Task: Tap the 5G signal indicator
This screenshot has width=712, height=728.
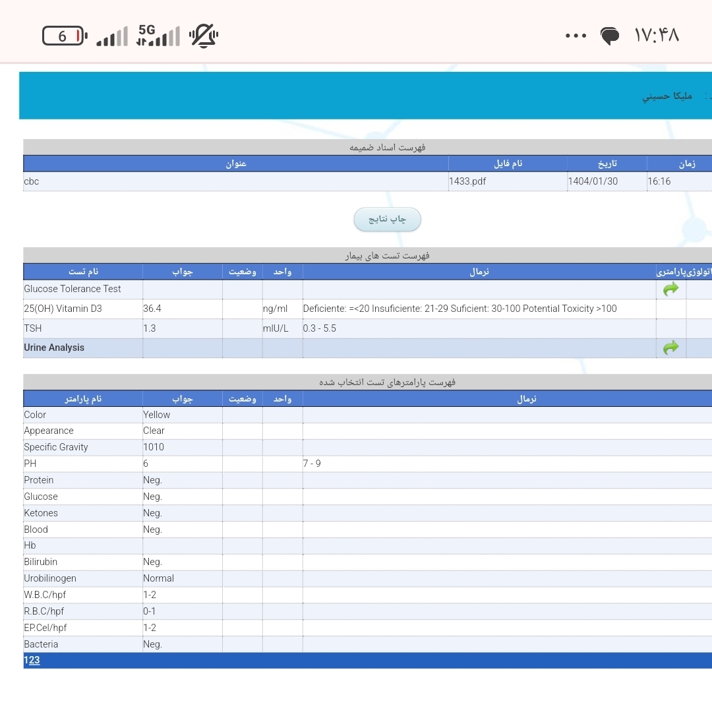Action: [x=158, y=36]
